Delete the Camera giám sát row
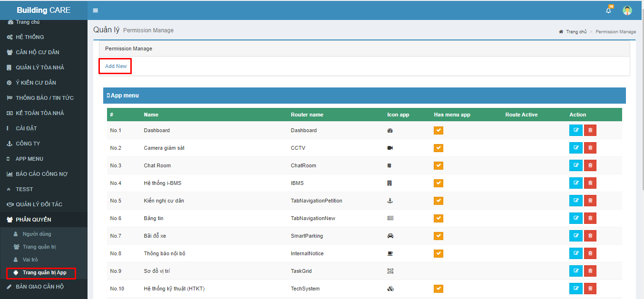 coord(590,148)
